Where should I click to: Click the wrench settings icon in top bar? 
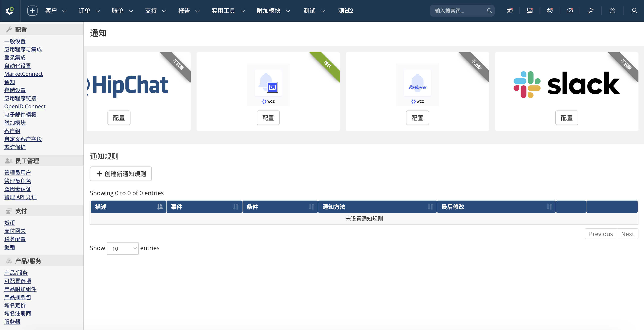[x=590, y=11]
